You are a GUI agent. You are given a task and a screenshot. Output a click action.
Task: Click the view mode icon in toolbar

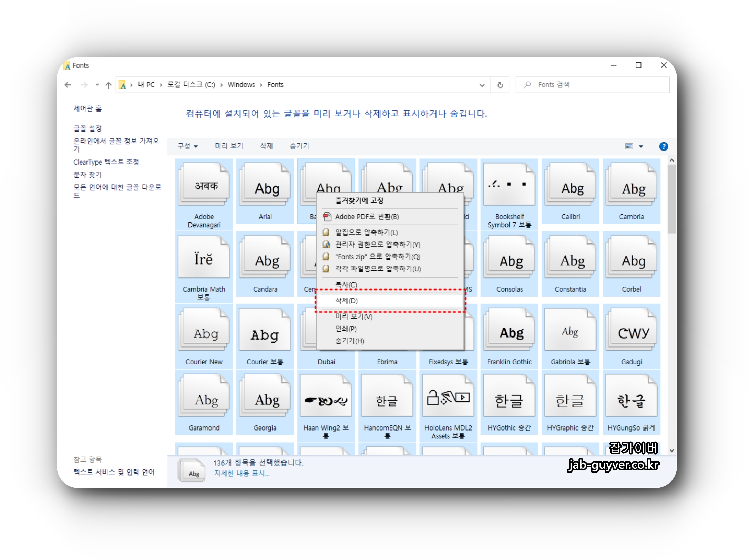629,146
